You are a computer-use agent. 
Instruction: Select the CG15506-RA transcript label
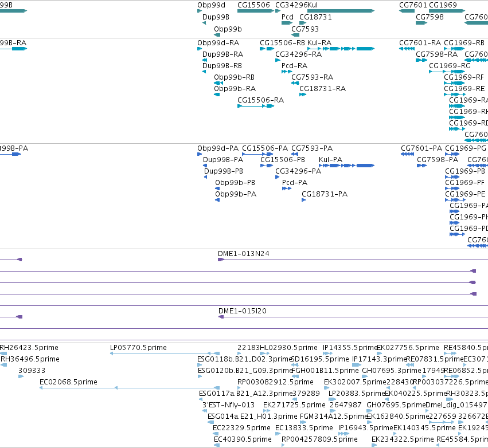pyautogui.click(x=260, y=100)
